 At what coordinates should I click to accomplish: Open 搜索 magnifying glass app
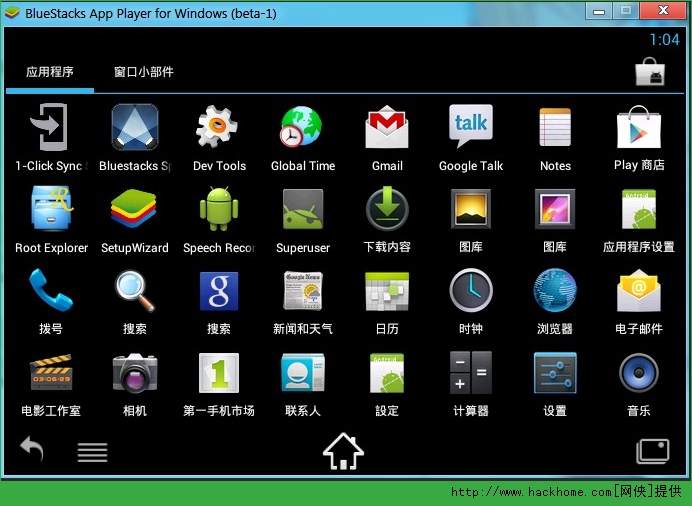135,291
